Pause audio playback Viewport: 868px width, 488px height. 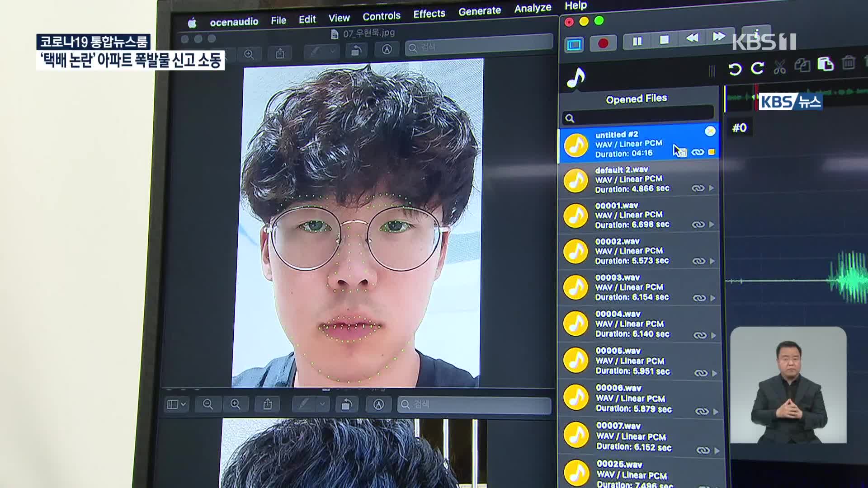(x=637, y=42)
